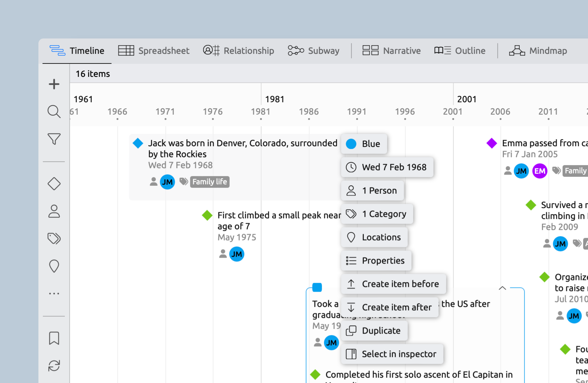
Task: Click the Family life tag on Jack was born
Action: point(210,182)
